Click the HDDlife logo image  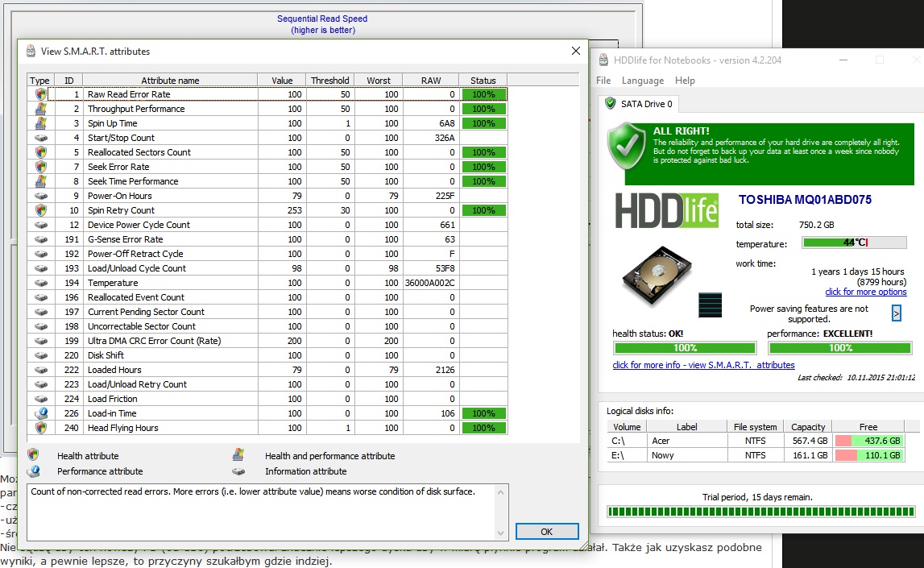pyautogui.click(x=667, y=210)
